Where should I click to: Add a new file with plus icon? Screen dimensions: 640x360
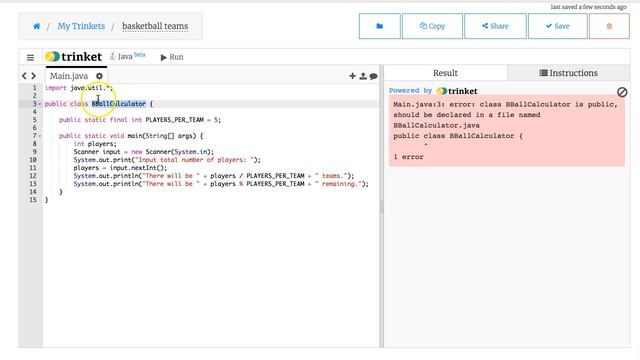(x=353, y=76)
